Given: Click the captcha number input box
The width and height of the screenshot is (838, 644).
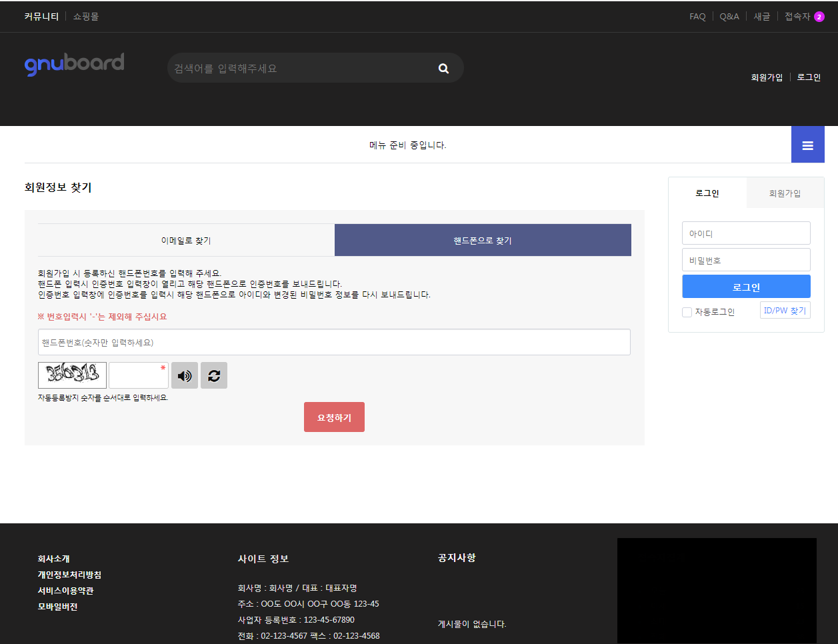Looking at the screenshot, I should click(x=138, y=375).
